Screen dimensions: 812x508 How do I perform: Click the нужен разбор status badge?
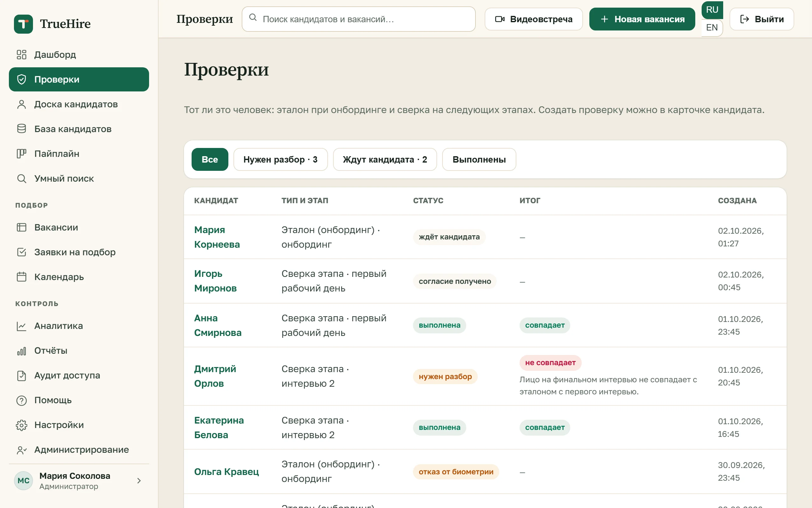445,376
